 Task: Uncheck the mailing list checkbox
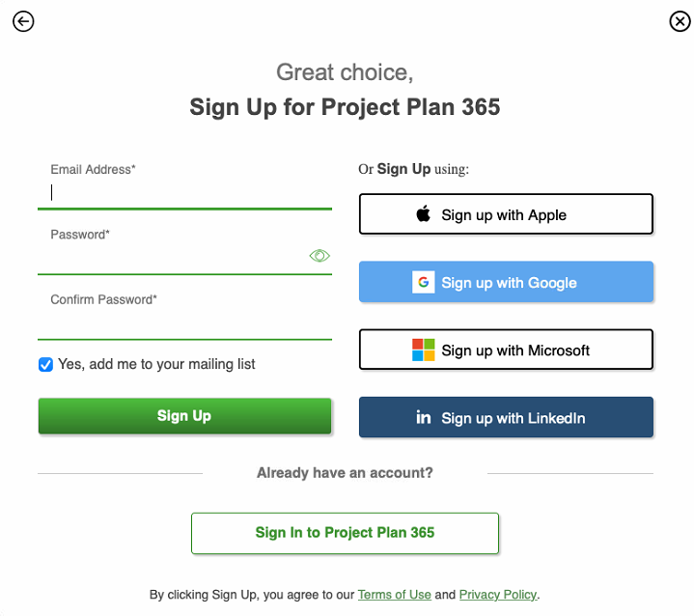45,364
